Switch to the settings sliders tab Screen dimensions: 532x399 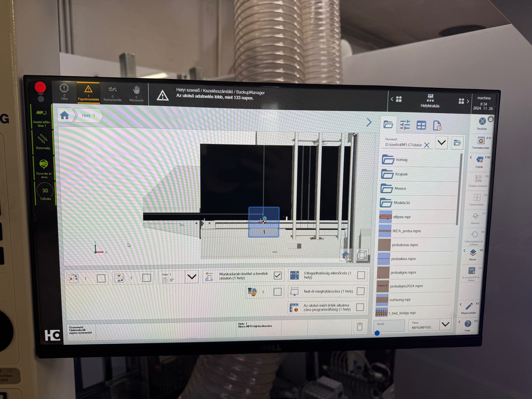[x=405, y=125]
